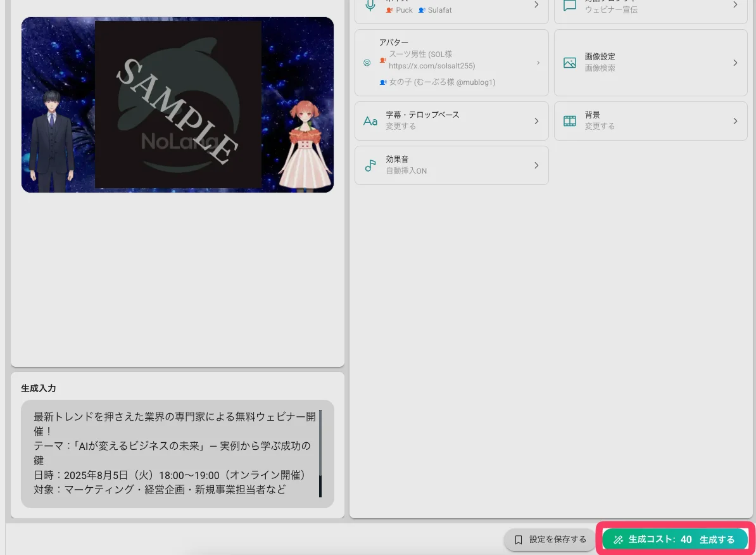Expand the 画像設定 card chevron
This screenshot has height=555, width=756.
pos(734,63)
